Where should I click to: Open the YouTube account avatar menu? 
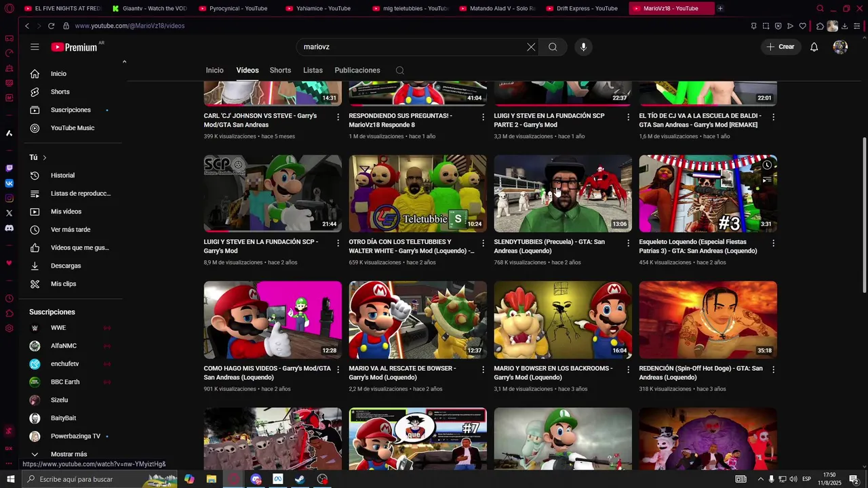[x=840, y=47]
